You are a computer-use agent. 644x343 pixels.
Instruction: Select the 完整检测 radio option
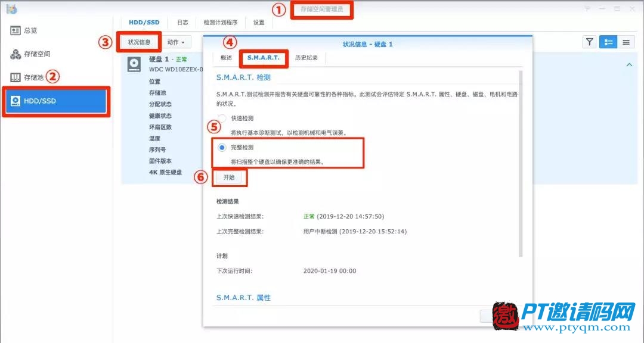pos(222,147)
